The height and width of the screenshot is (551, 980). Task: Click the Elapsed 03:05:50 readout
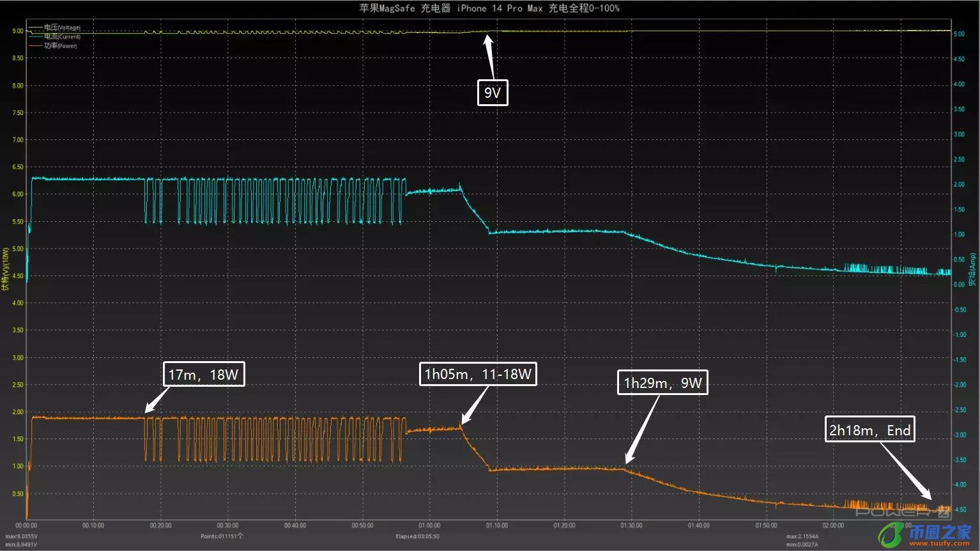417,536
